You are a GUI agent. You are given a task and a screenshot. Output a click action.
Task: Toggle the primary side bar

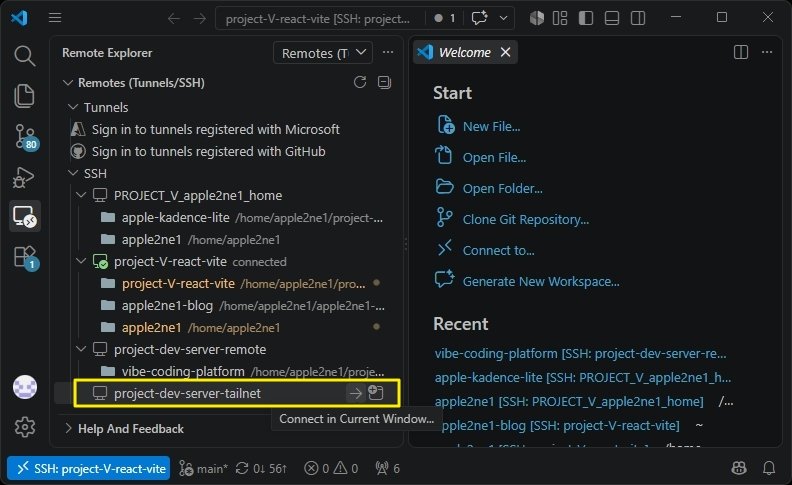pyautogui.click(x=586, y=18)
